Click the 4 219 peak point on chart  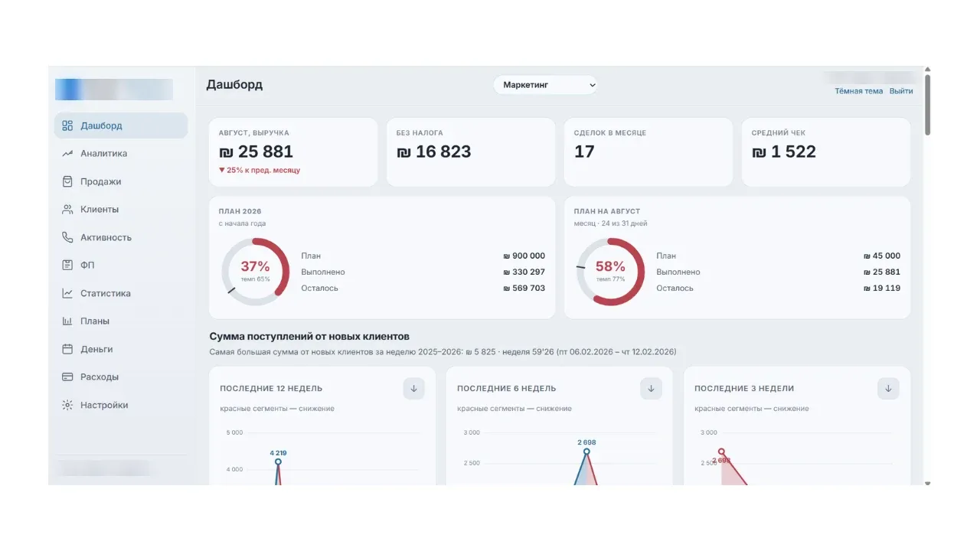click(278, 461)
